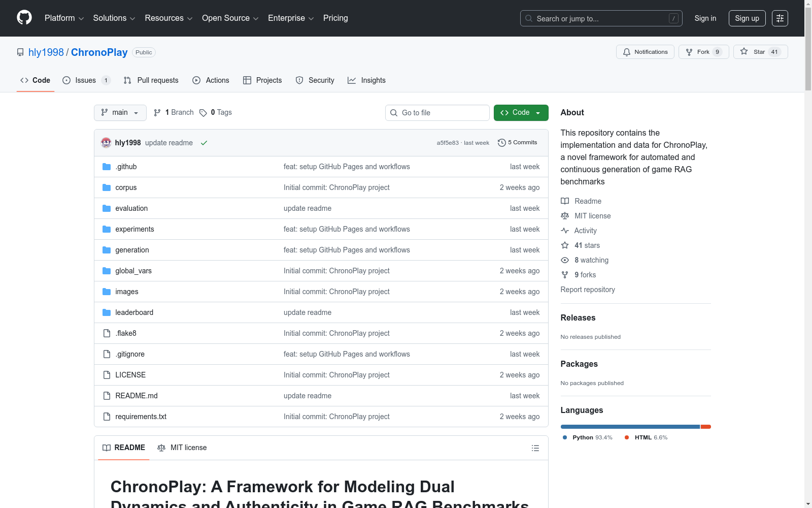Click the tag icon beside 0 Tags
The height and width of the screenshot is (508, 812).
click(x=203, y=113)
